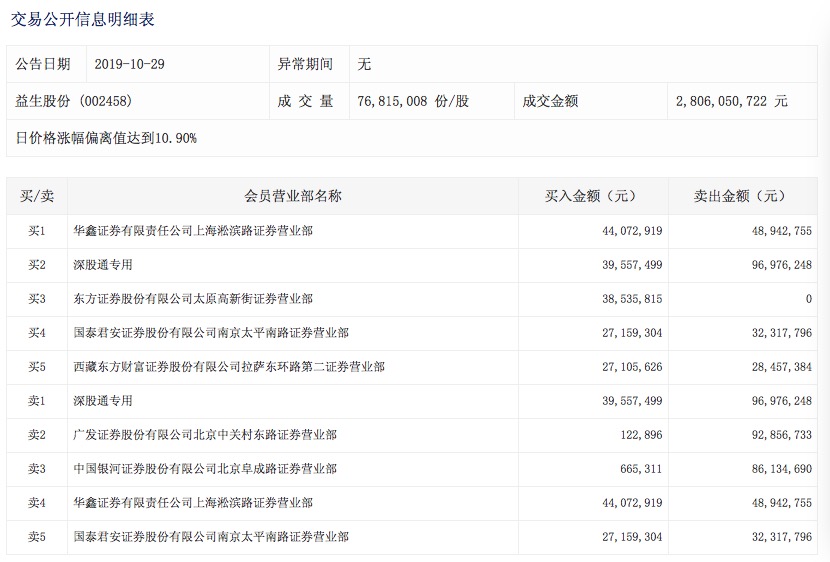Open 西藏东方财富证券拉萨东环路第二营业部 entry
The height and width of the screenshot is (562, 830).
point(229,367)
